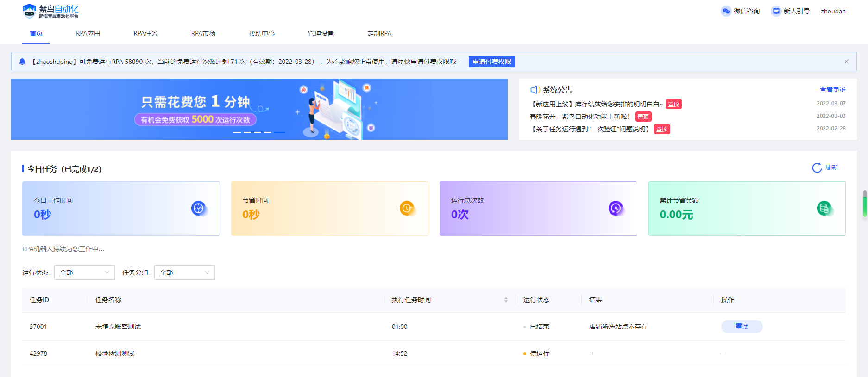
Task: Close the free-run notification banner
Action: coord(847,62)
